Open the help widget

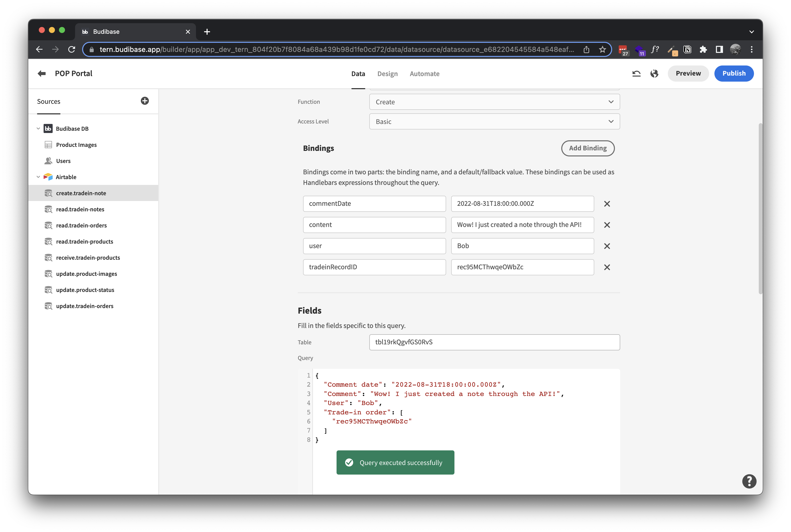tap(750, 481)
